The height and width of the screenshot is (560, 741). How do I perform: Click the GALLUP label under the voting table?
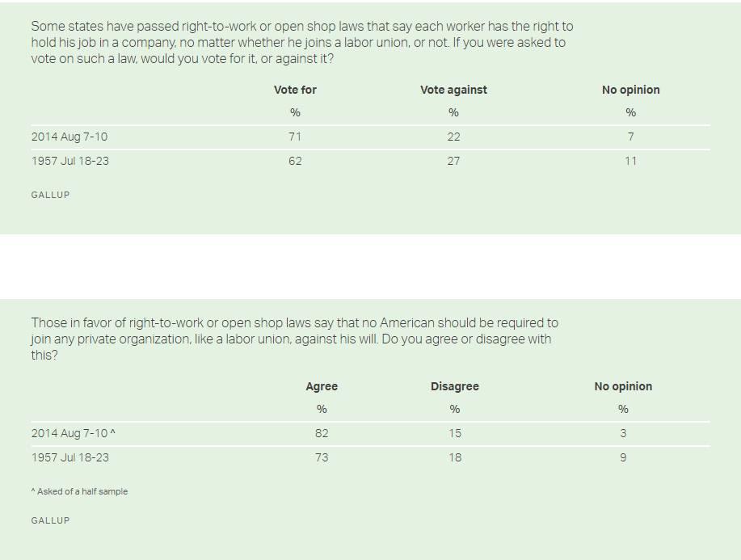[50, 195]
